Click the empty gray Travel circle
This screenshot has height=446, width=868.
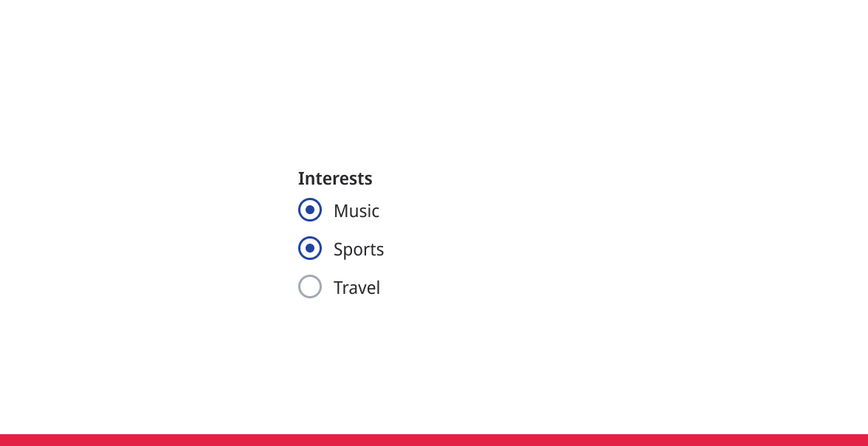coord(310,287)
